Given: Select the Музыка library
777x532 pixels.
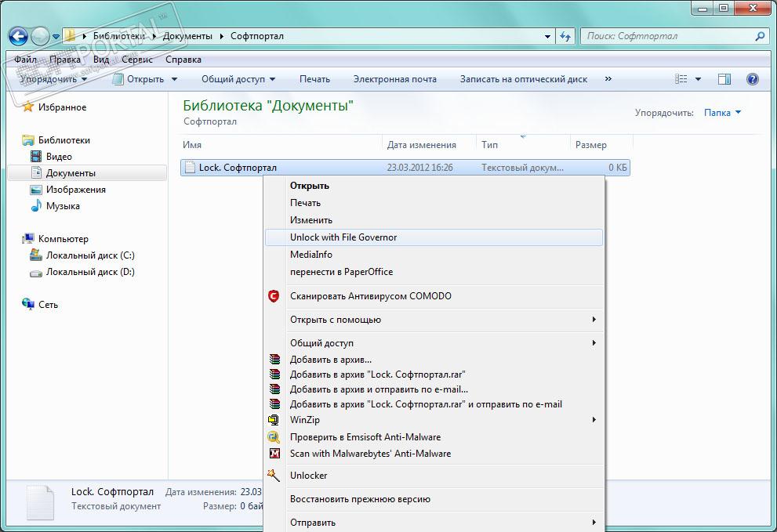Looking at the screenshot, I should tap(63, 206).
